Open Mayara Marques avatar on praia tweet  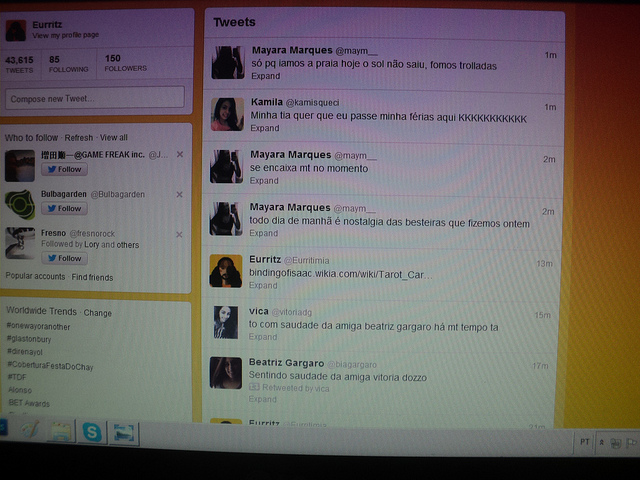pyautogui.click(x=228, y=62)
